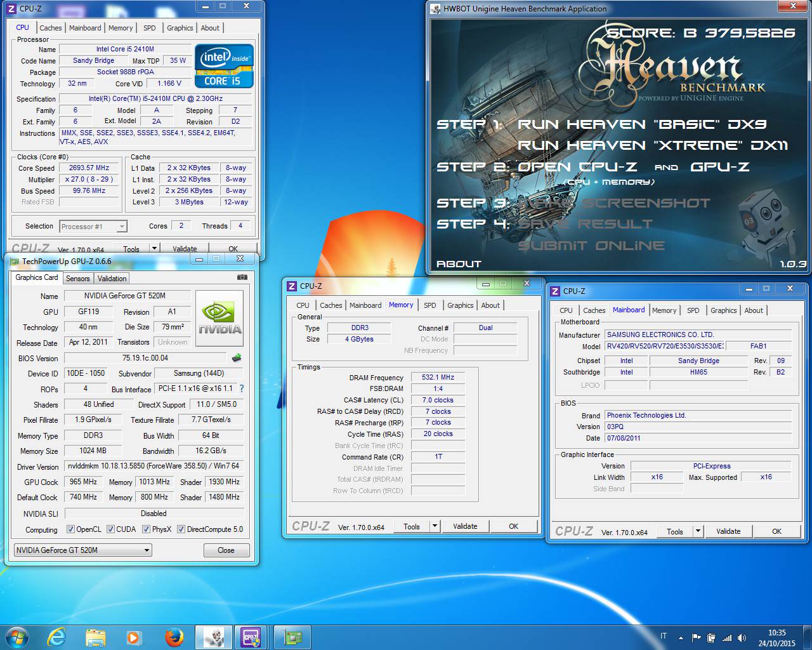Click the volume speaker tray icon
The image size is (812, 650).
pos(742,638)
